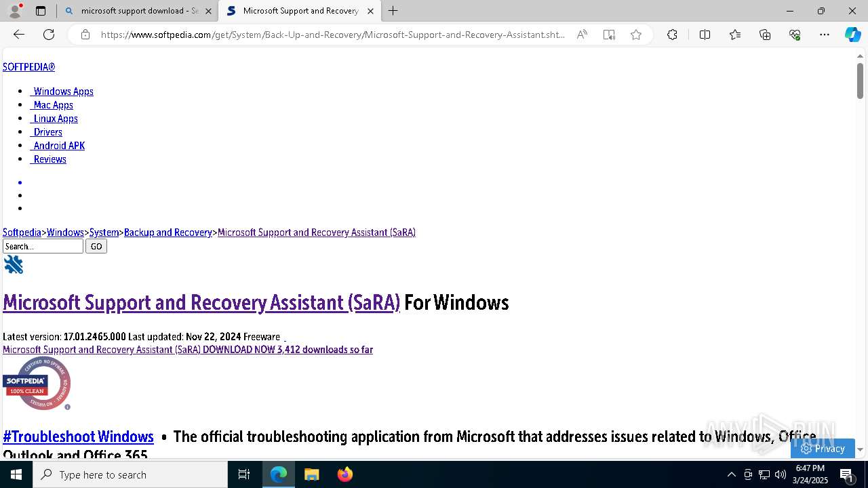Click the SaRA breadcrumb link

click(317, 232)
